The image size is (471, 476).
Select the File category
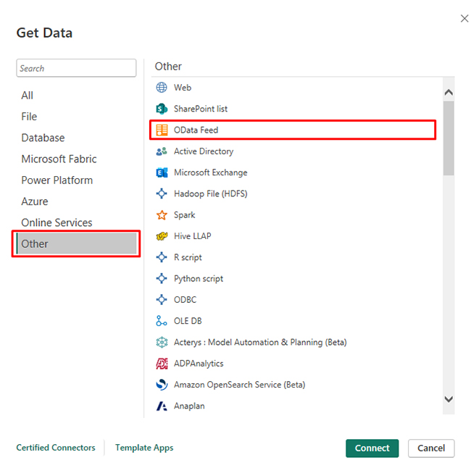[x=29, y=117]
